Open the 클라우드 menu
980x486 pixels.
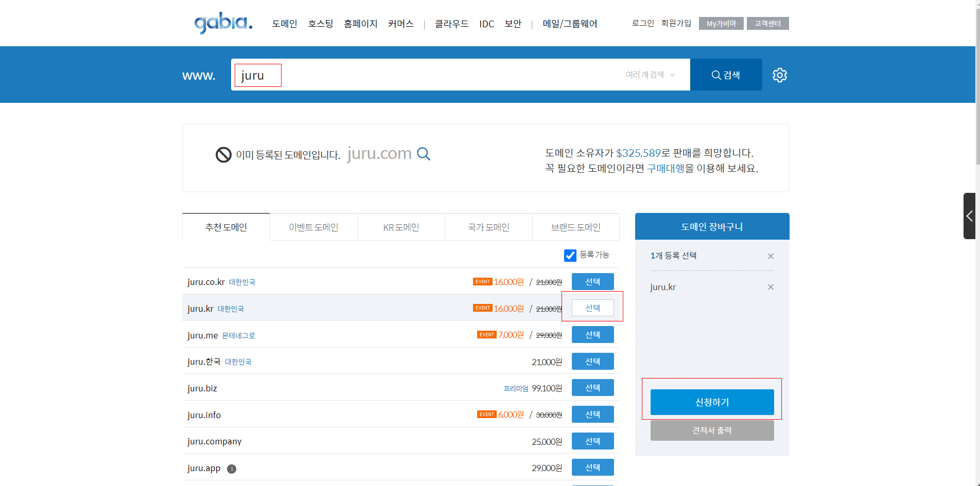pos(452,24)
